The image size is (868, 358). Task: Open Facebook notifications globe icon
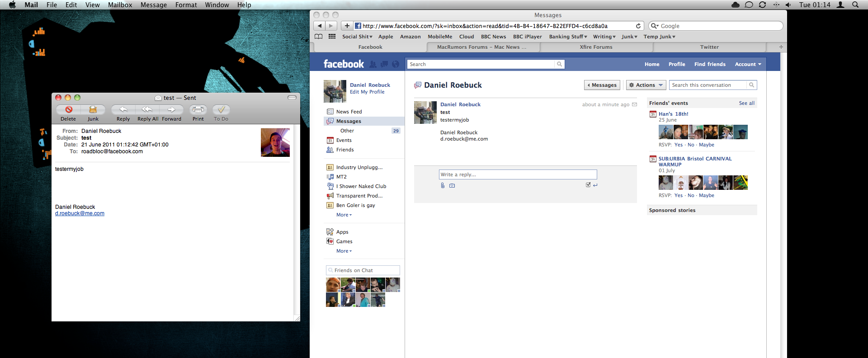[396, 64]
